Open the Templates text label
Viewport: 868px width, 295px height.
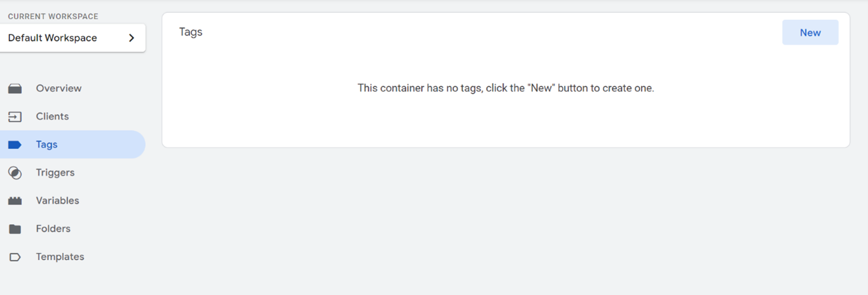[x=60, y=257]
